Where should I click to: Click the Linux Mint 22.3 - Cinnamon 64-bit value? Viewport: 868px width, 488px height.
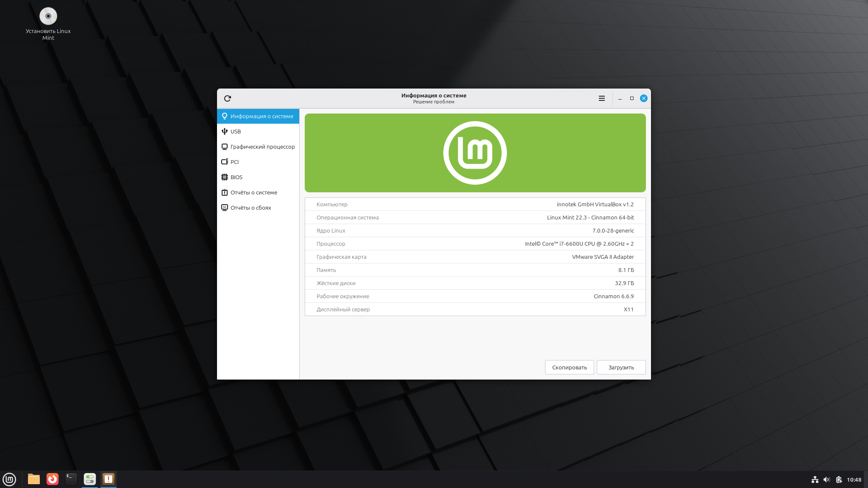590,217
